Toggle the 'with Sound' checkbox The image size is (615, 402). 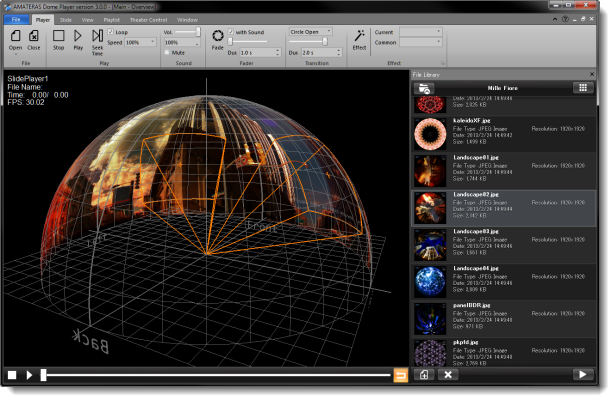pos(231,32)
